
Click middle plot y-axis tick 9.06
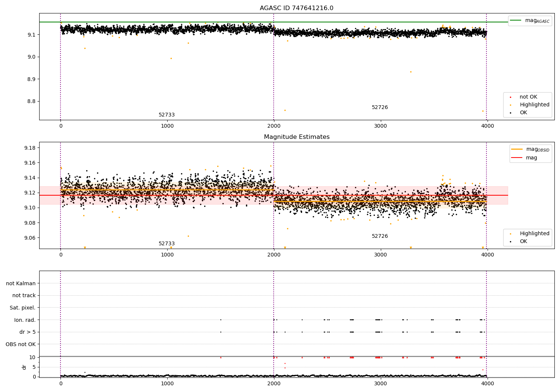tap(30, 238)
